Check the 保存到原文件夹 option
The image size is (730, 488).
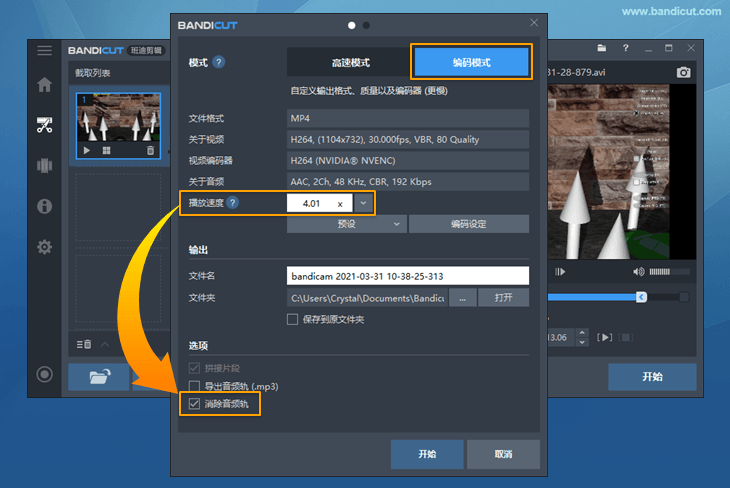293,319
